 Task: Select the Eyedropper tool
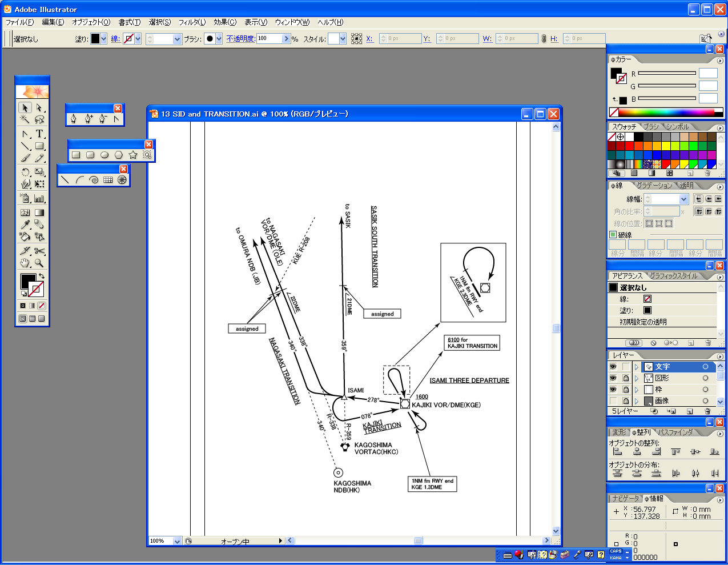tap(25, 225)
